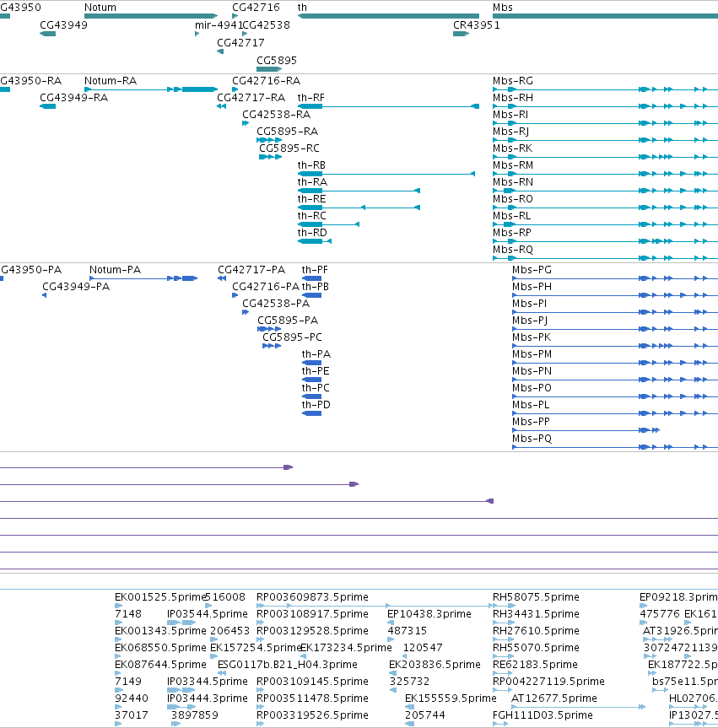Open the Mbs-RK transcript label
Image resolution: width=718 pixels, height=728 pixels.
(x=512, y=148)
